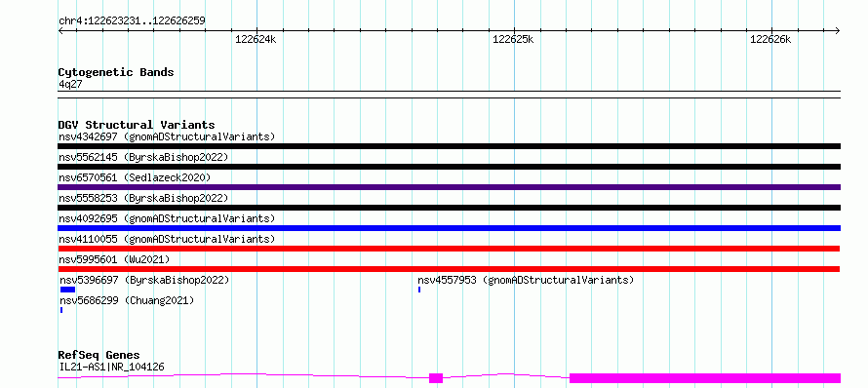The image size is (868, 388).
Task: Open the IL21-AS1|NR_104126 gene label
Action: pos(111,367)
